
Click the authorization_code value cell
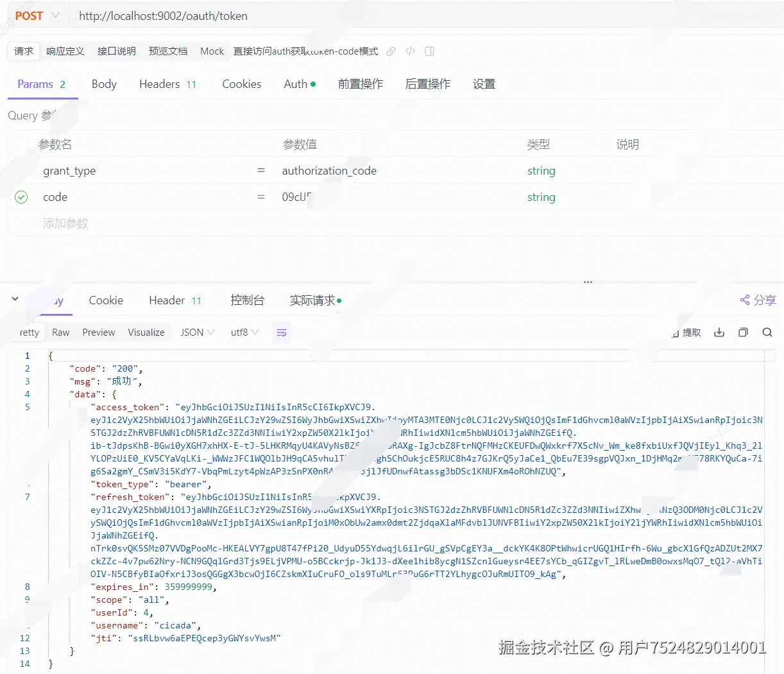[x=329, y=171]
